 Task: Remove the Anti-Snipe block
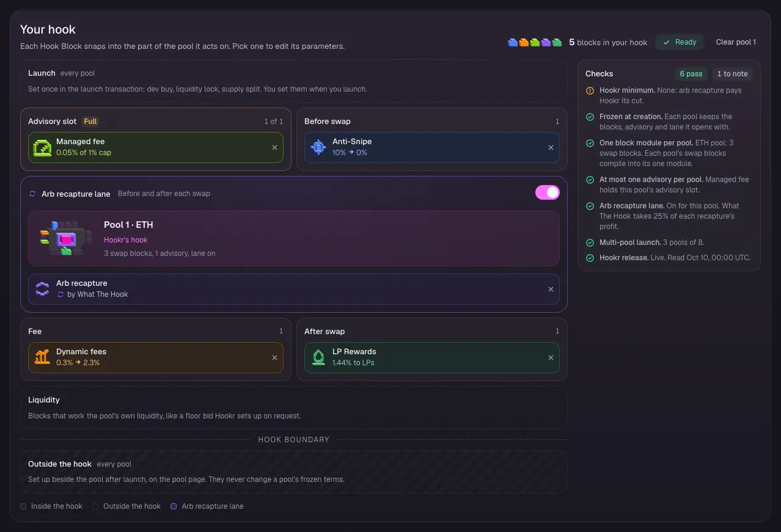pyautogui.click(x=551, y=147)
